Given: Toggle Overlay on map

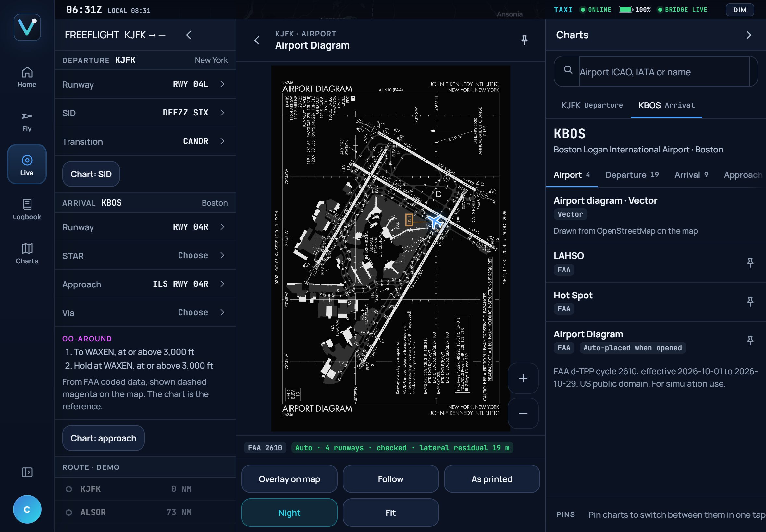Looking at the screenshot, I should (x=289, y=479).
